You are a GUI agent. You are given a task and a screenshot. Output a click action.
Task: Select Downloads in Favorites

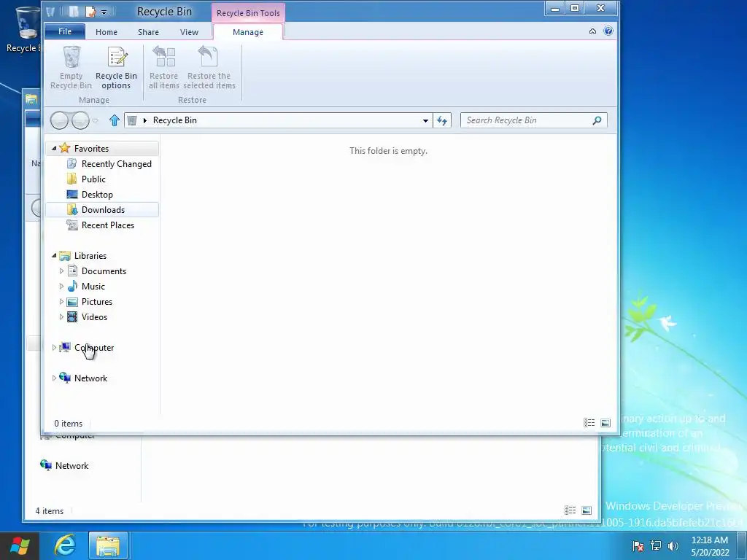tap(102, 209)
